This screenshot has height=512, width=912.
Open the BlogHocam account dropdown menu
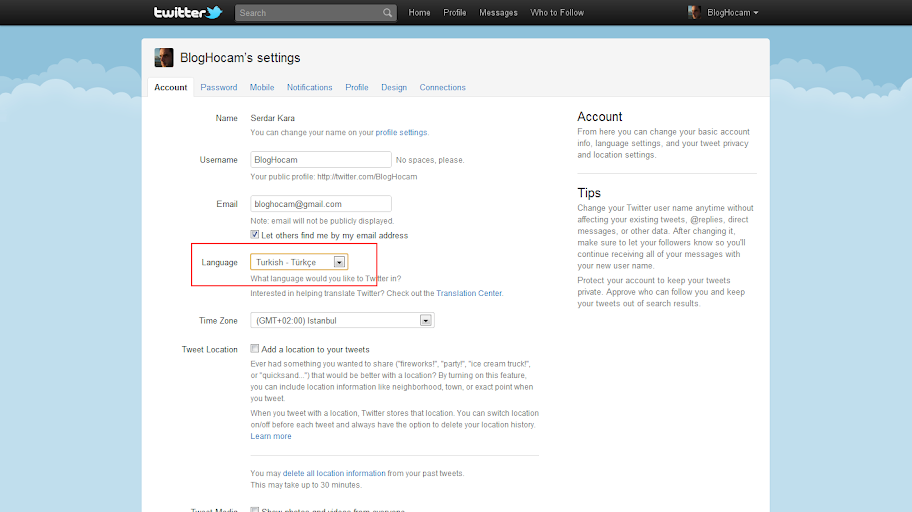pos(732,13)
